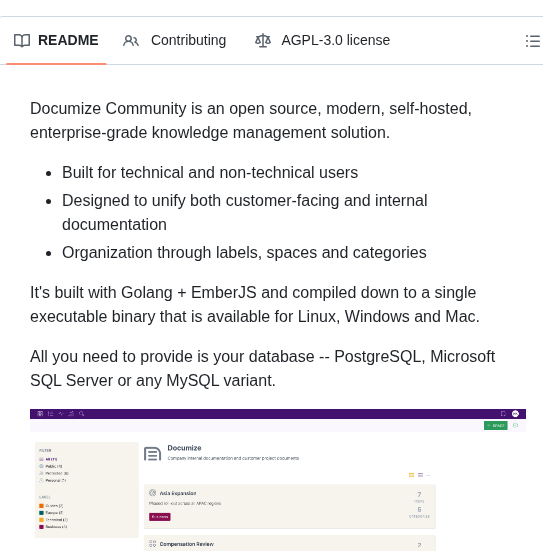Click the paragraph starting "All you need to provide"
Screen dimensions: 543x551
pos(263,369)
